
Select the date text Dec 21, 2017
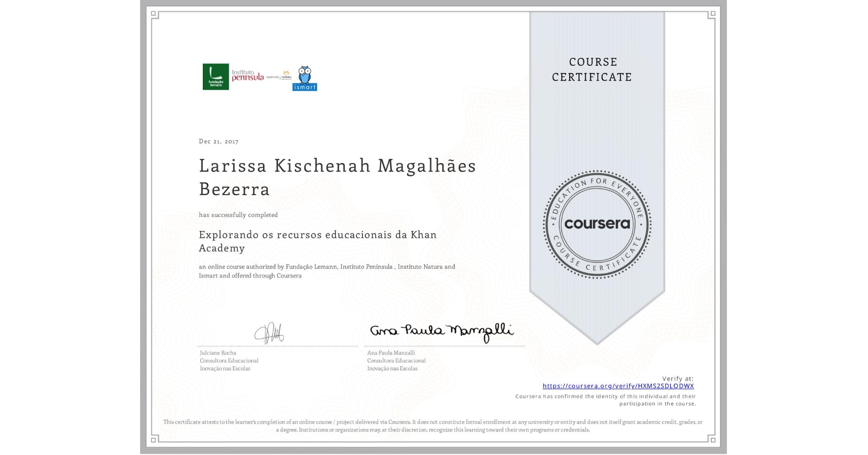pyautogui.click(x=218, y=141)
